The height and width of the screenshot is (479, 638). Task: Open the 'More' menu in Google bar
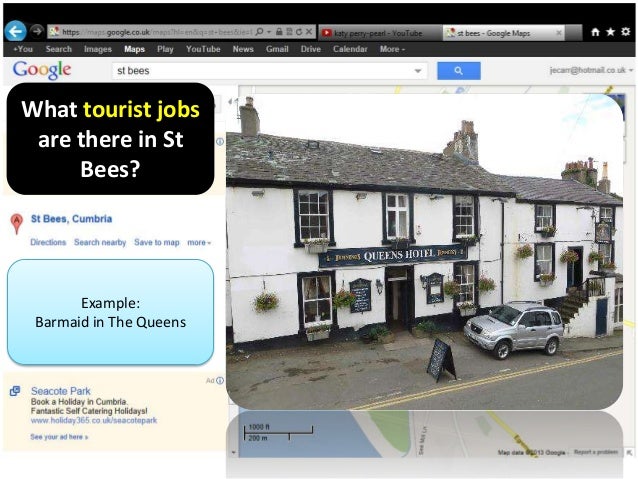(x=391, y=48)
